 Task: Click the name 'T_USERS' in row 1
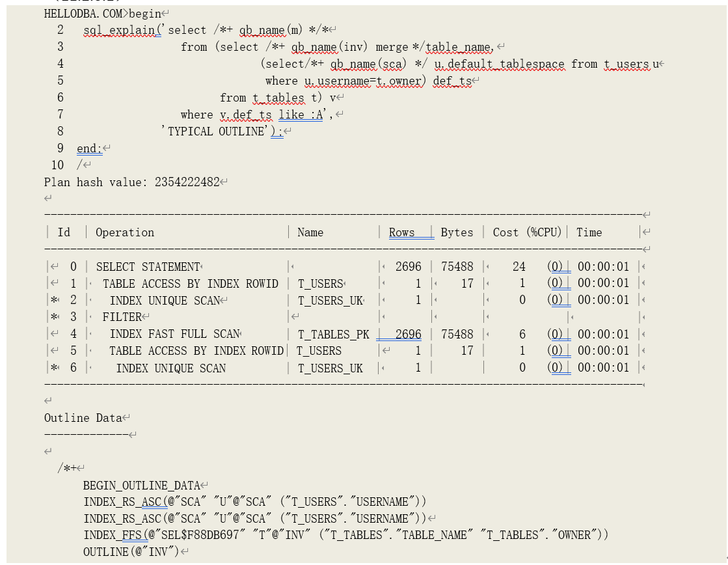click(320, 283)
